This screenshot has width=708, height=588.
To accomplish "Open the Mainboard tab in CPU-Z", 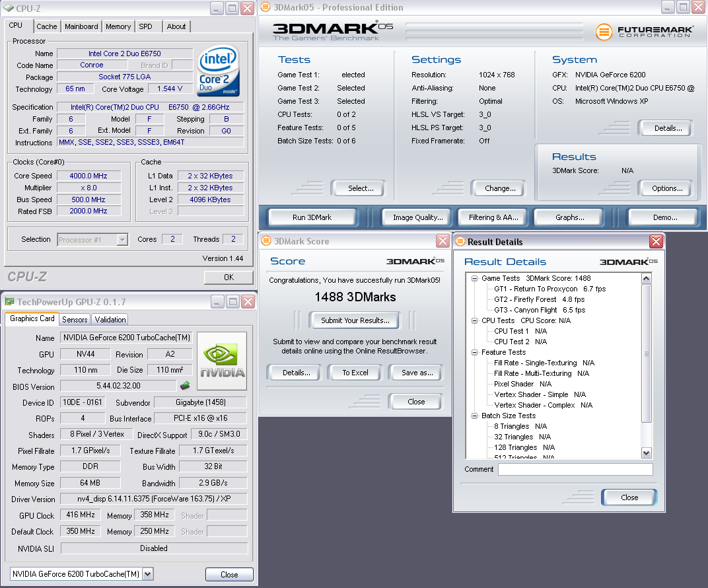I will pyautogui.click(x=81, y=26).
